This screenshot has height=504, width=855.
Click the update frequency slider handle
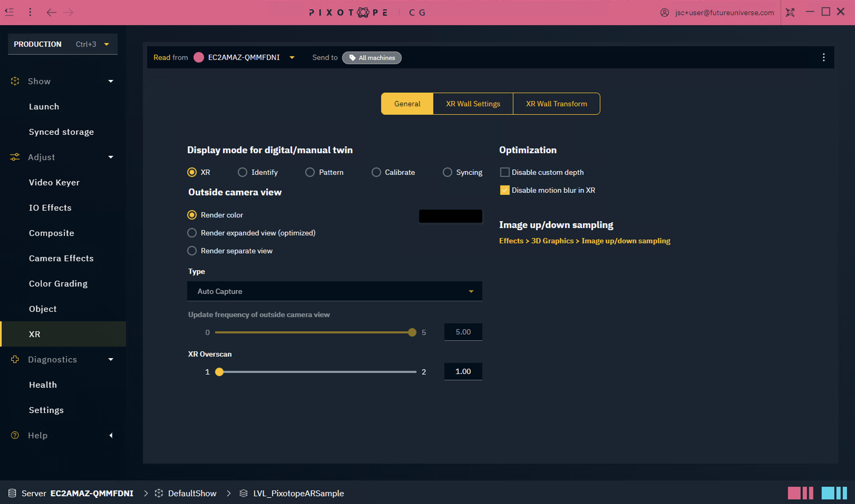[412, 332]
